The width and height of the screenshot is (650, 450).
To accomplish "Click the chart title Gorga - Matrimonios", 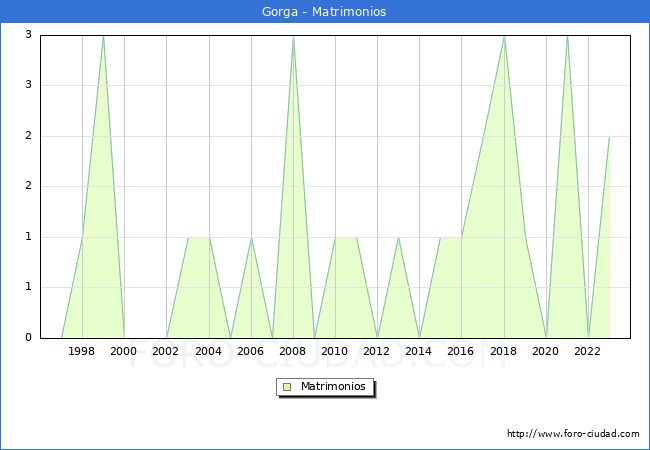I will [325, 12].
